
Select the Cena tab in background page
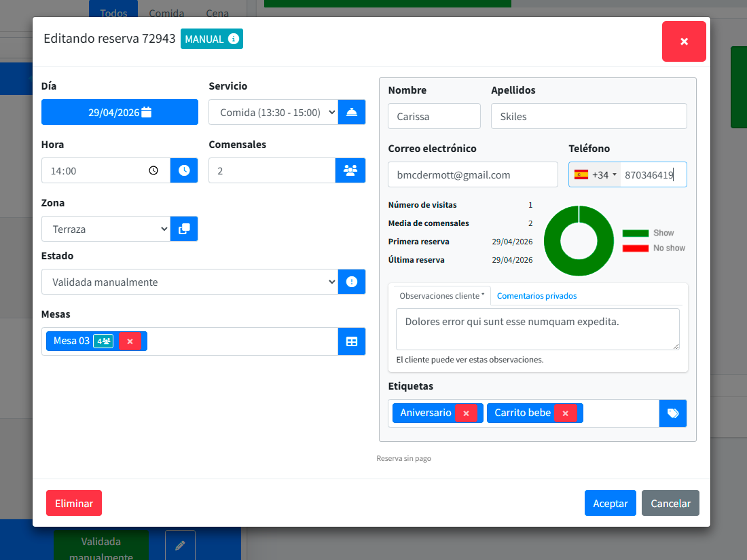tap(217, 12)
